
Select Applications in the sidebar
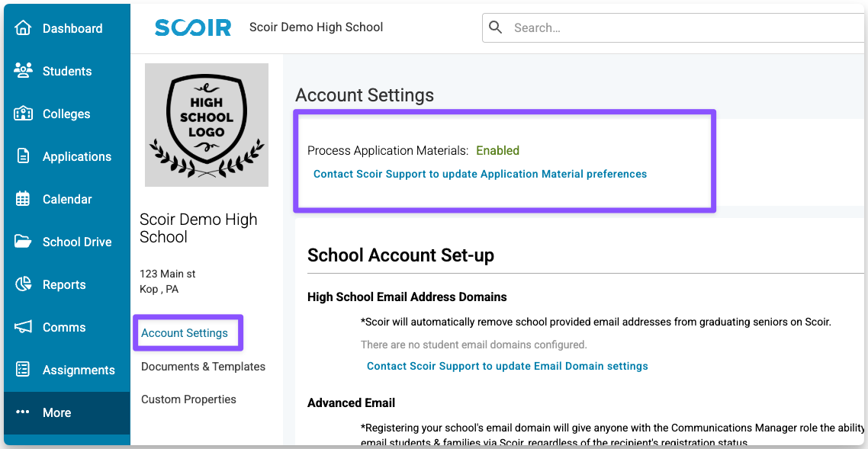pos(67,156)
